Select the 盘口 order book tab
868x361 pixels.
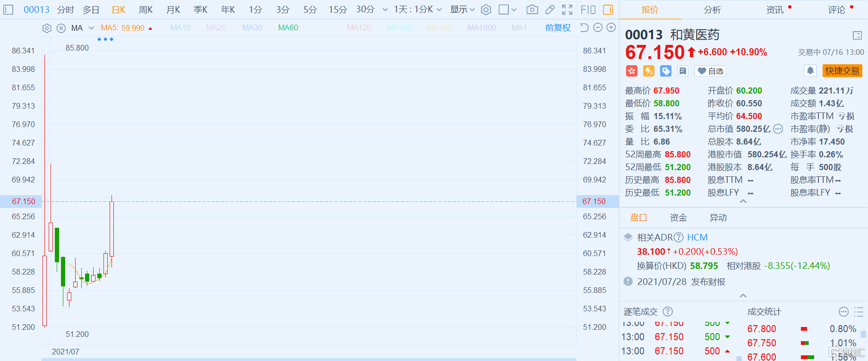pyautogui.click(x=639, y=218)
